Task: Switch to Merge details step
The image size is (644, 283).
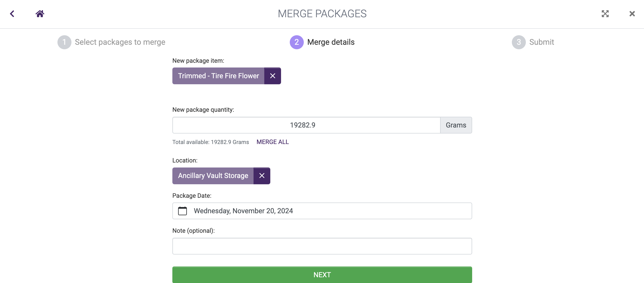Action: point(330,42)
